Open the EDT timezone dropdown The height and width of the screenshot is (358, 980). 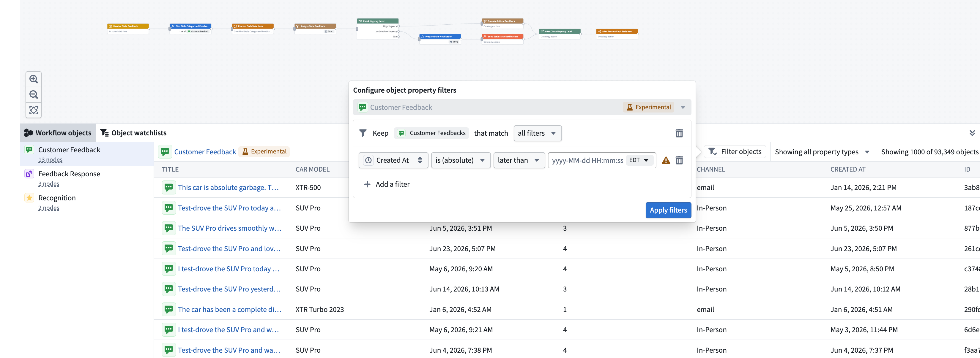click(x=639, y=160)
